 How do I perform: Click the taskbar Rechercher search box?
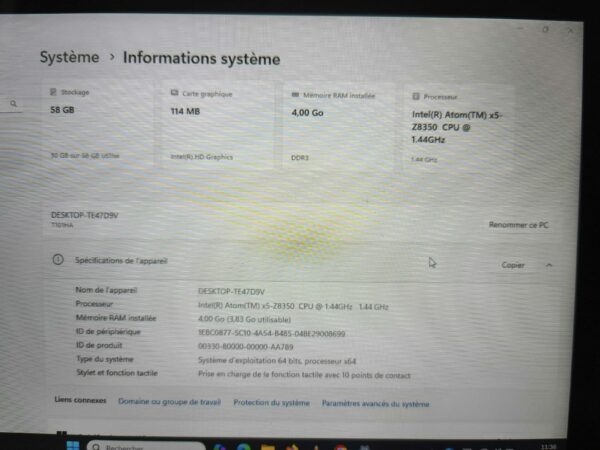tap(146, 446)
